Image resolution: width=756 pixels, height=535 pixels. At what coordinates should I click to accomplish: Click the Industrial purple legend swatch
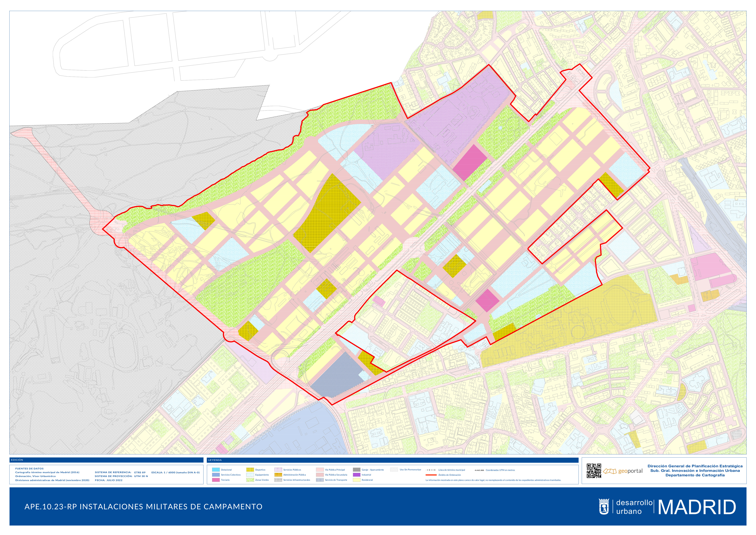[x=356, y=475]
